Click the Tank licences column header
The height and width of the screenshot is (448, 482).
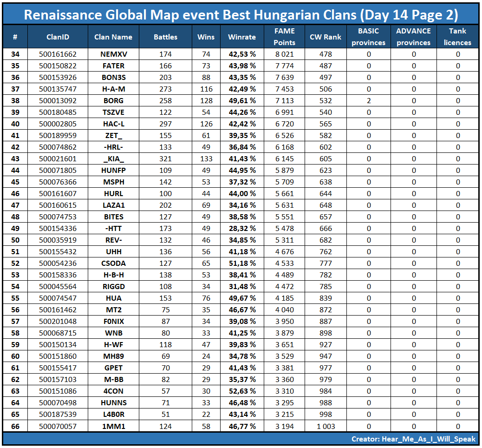tap(457, 37)
